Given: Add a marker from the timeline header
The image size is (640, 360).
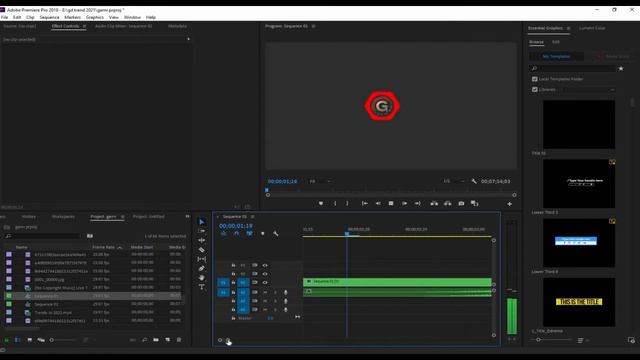Looking at the screenshot, I should pos(262,233).
